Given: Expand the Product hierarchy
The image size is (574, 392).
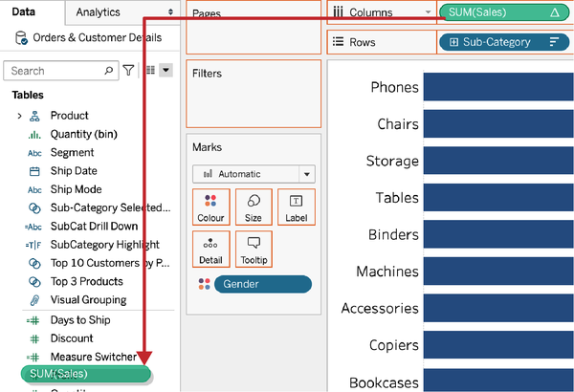Looking at the screenshot, I should (x=20, y=116).
